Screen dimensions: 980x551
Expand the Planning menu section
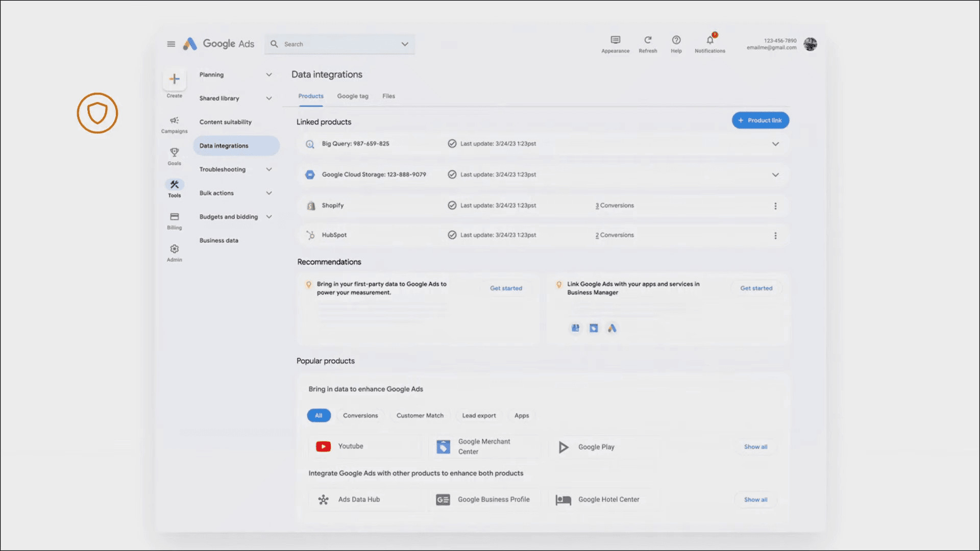(x=269, y=74)
